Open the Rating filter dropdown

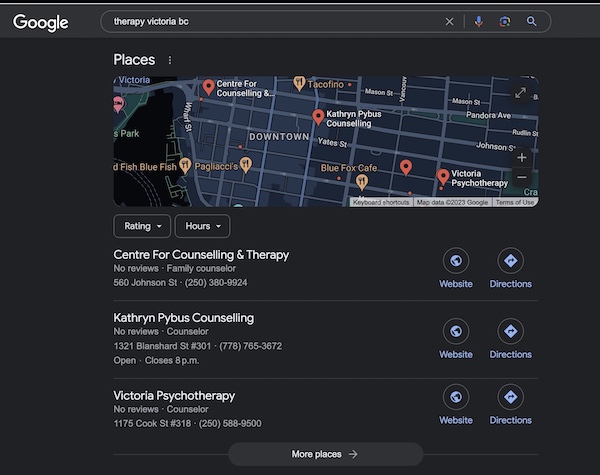point(142,226)
